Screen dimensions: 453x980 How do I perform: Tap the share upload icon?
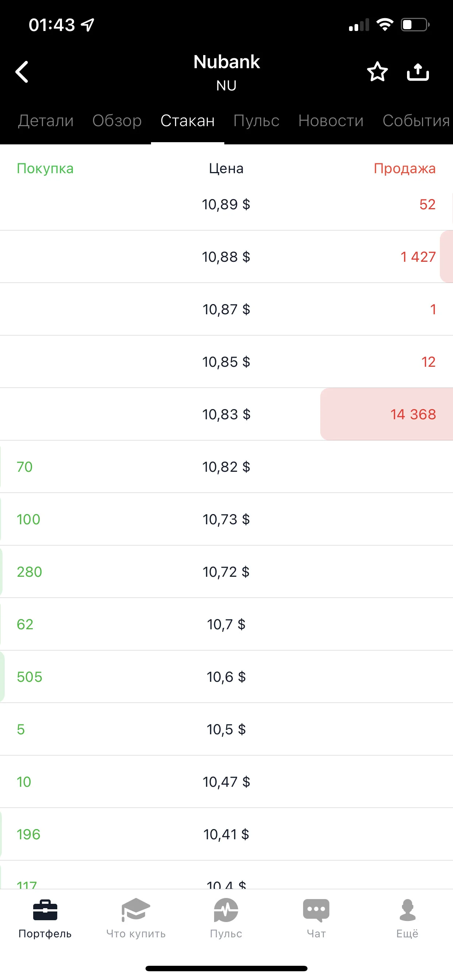(x=418, y=71)
